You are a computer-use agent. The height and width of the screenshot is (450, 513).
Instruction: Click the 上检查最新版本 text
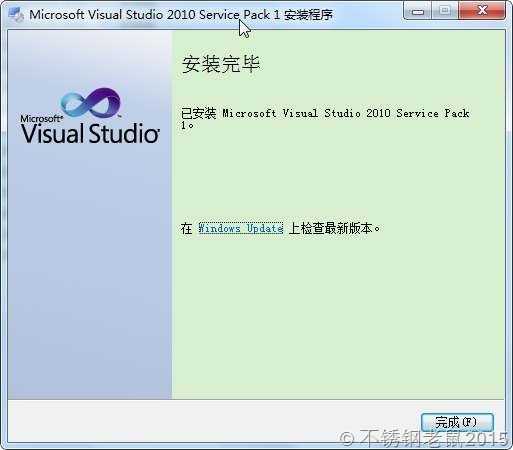[x=334, y=229]
